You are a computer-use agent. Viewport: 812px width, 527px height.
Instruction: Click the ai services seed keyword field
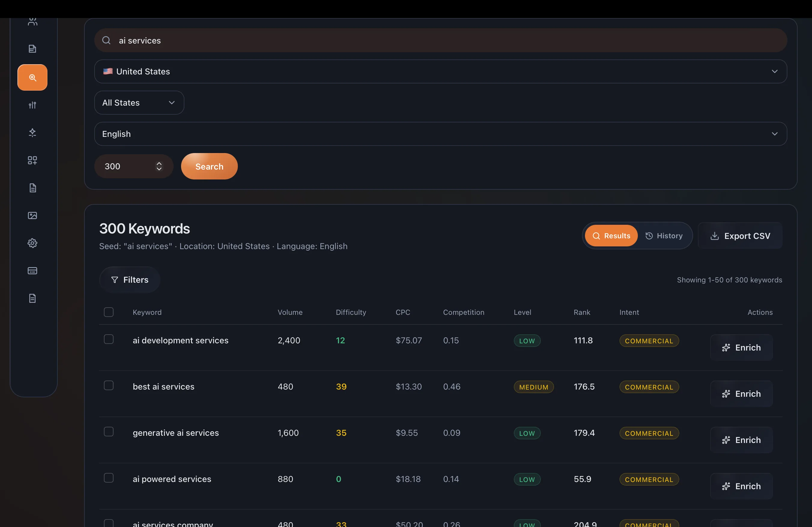pyautogui.click(x=441, y=40)
